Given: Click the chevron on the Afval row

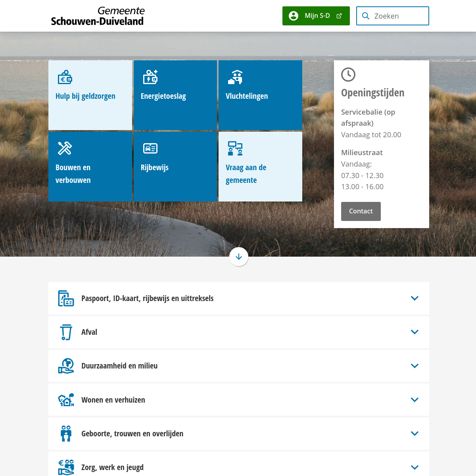Looking at the screenshot, I should click(415, 332).
